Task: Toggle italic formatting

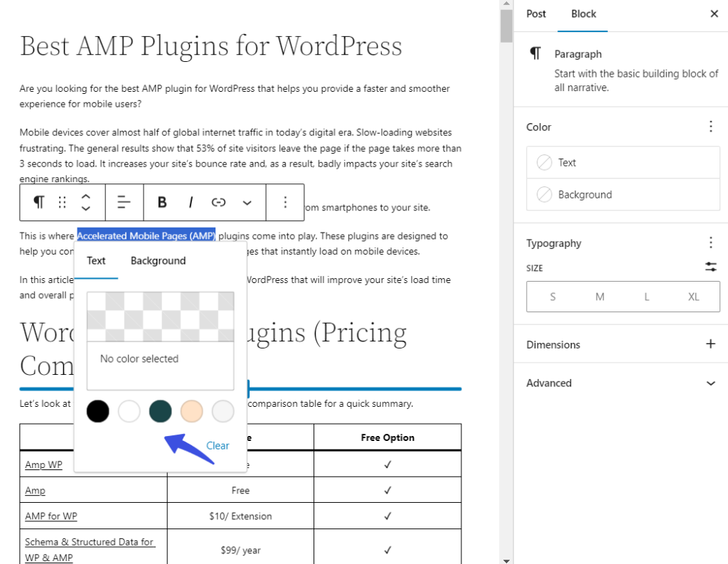Action: (x=191, y=202)
